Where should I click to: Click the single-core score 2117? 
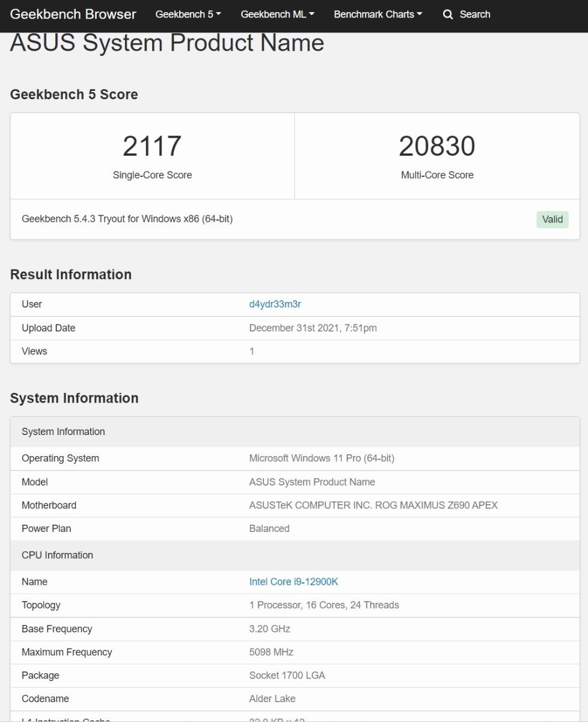(x=152, y=146)
